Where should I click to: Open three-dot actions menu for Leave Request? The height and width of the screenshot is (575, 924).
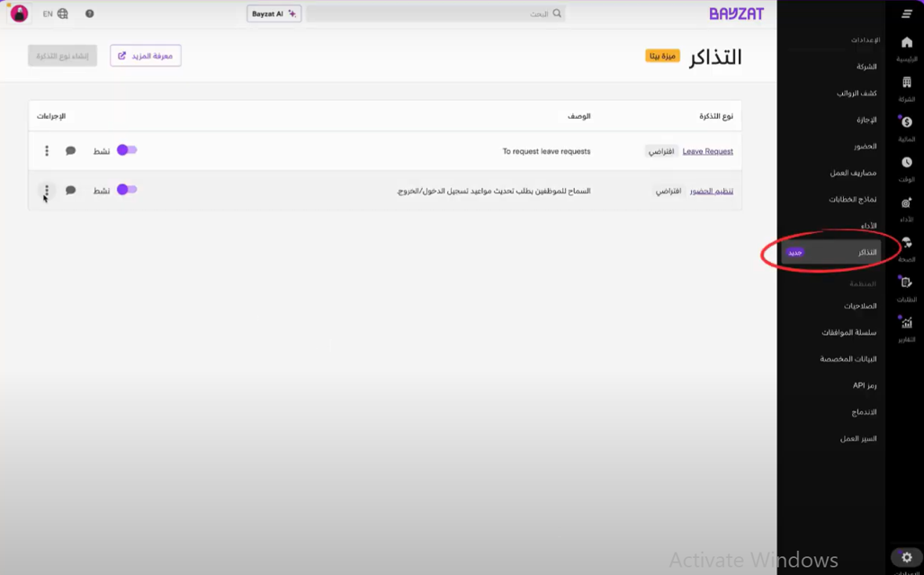pyautogui.click(x=47, y=151)
